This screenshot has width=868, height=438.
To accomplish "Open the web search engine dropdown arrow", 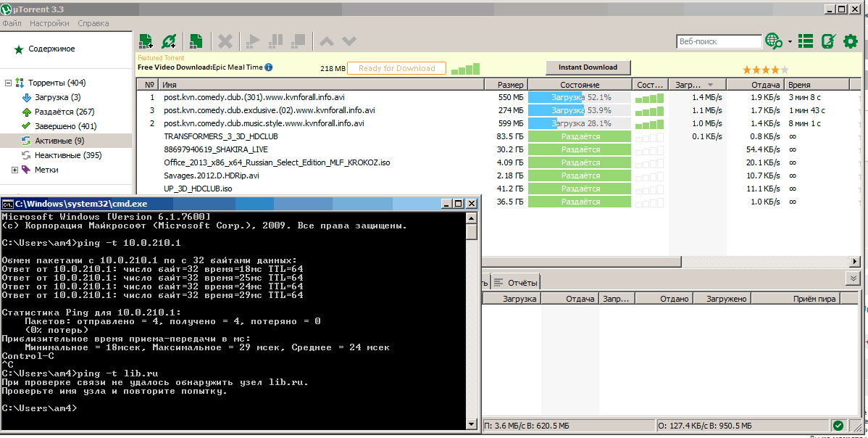I will [x=790, y=42].
